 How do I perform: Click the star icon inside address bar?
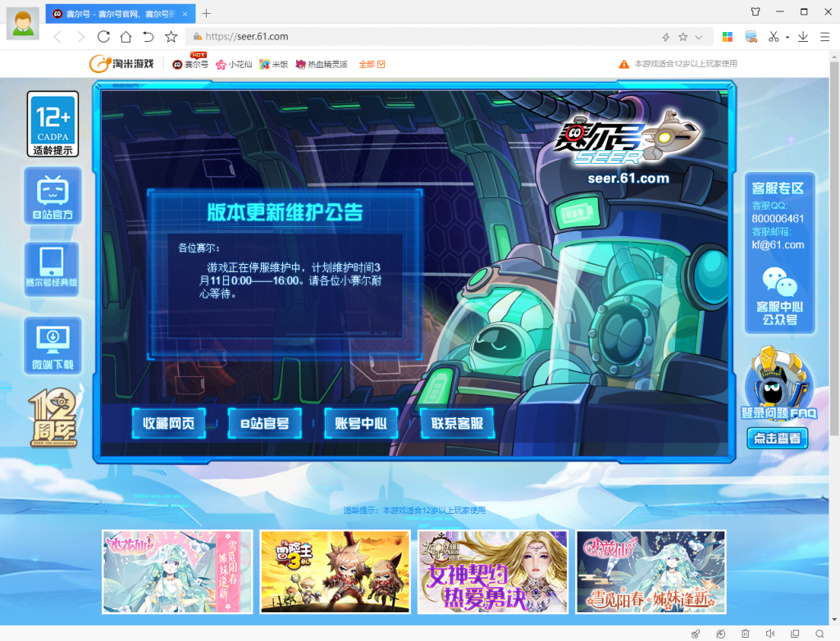point(683,37)
